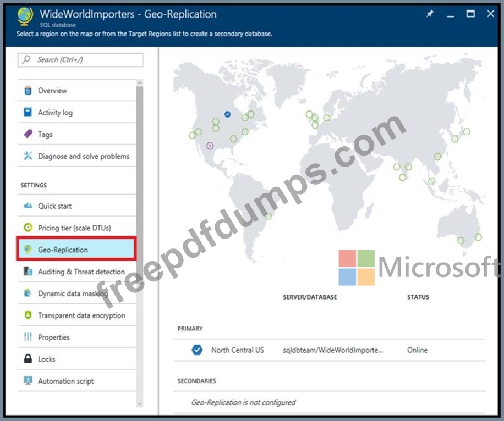Close the Geo-Replication blade
Image resolution: width=504 pixels, height=421 pixels.
click(490, 14)
